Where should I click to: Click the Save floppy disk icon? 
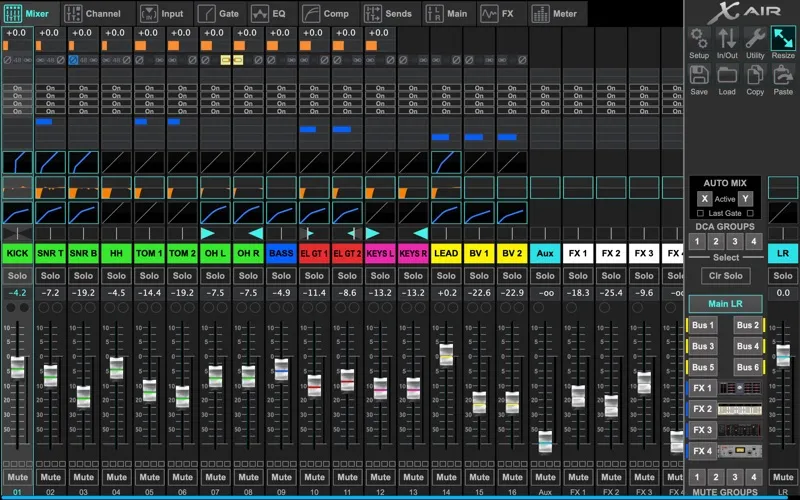pos(699,75)
